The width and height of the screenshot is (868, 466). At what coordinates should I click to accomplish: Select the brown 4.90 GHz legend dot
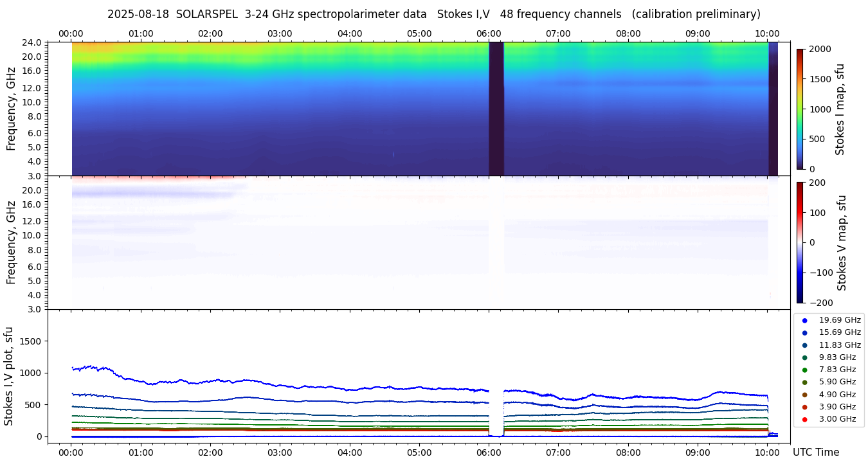804,395
